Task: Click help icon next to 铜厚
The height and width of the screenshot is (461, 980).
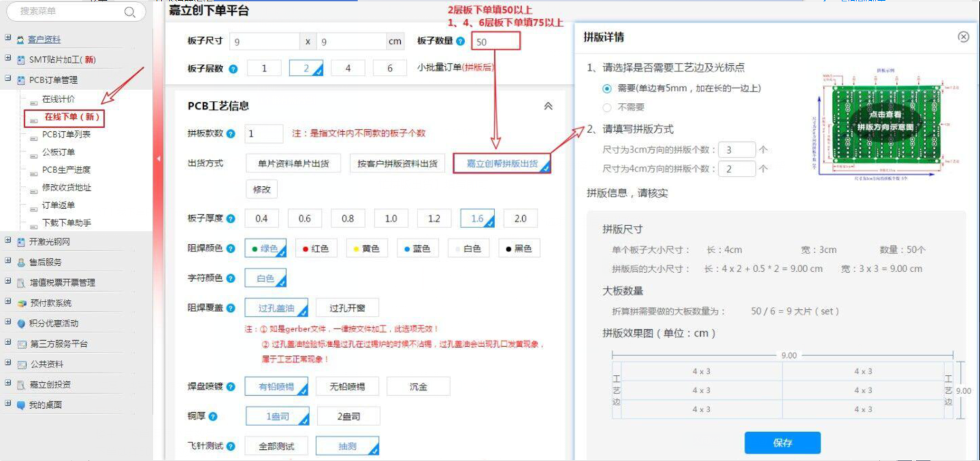Action: 213,416
